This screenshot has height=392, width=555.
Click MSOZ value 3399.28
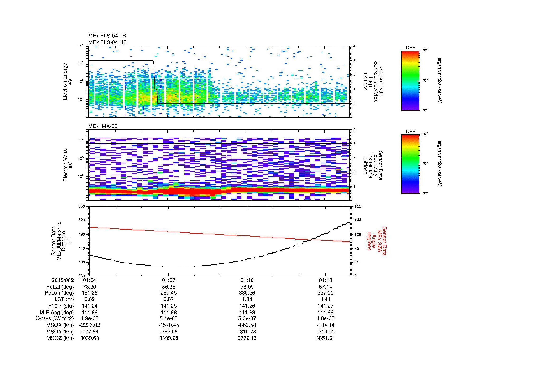168,338
